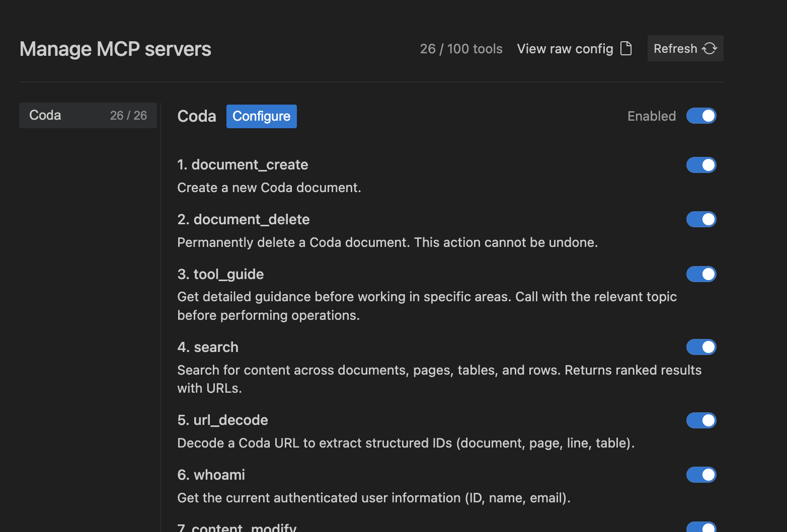Click the 26 / 100 tools counter
The width and height of the screenshot is (787, 532).
pos(460,48)
